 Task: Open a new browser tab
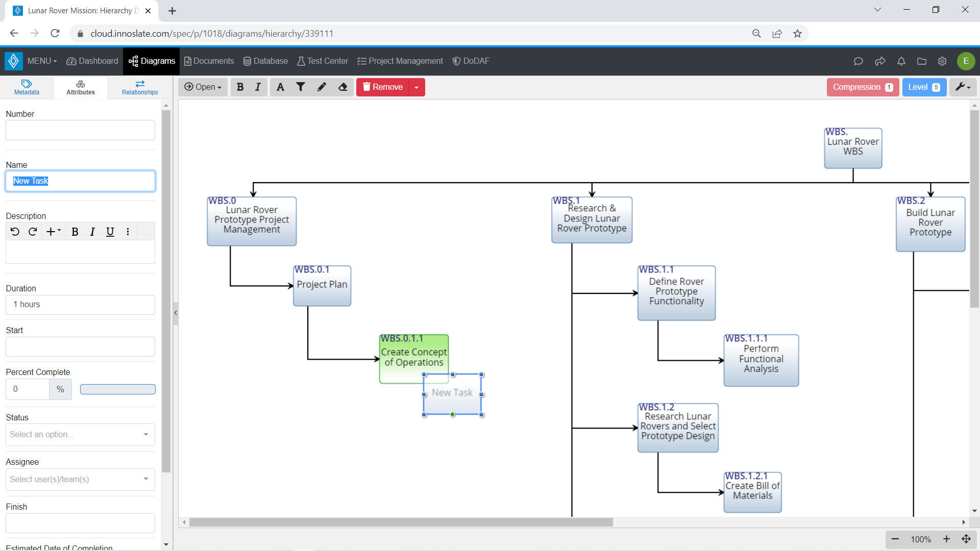(x=172, y=11)
